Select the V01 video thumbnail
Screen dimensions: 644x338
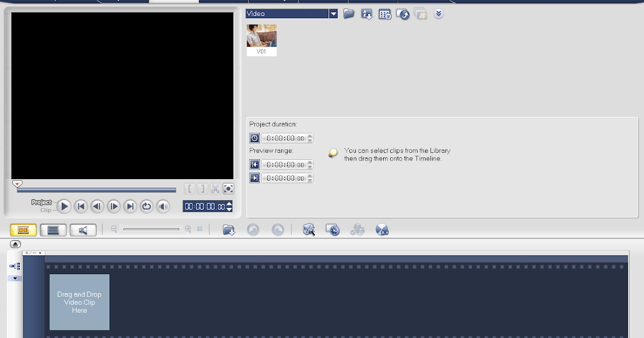(x=261, y=39)
